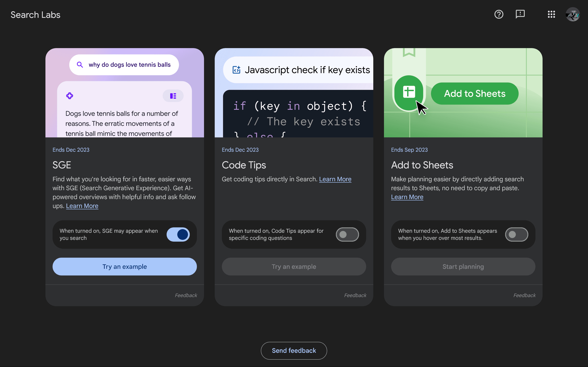Click the Add to Sheets card heading
This screenshot has width=588, height=367.
[422, 165]
